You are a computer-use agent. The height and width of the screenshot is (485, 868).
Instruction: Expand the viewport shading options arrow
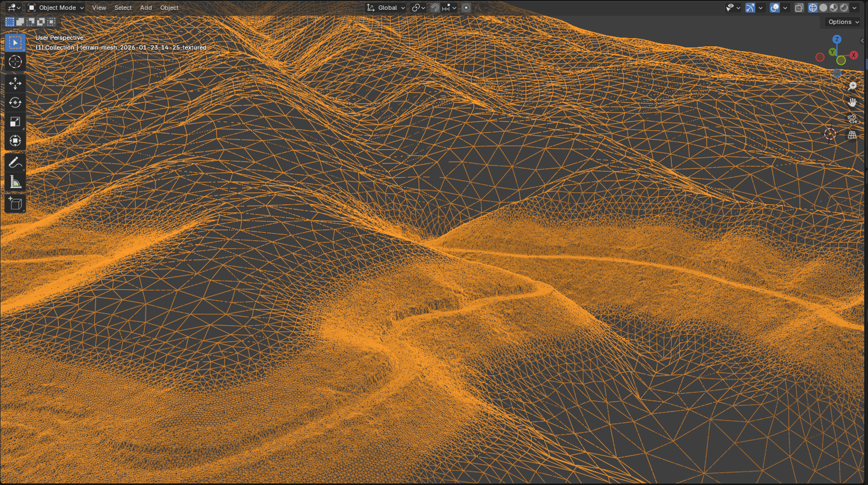pyautogui.click(x=855, y=8)
